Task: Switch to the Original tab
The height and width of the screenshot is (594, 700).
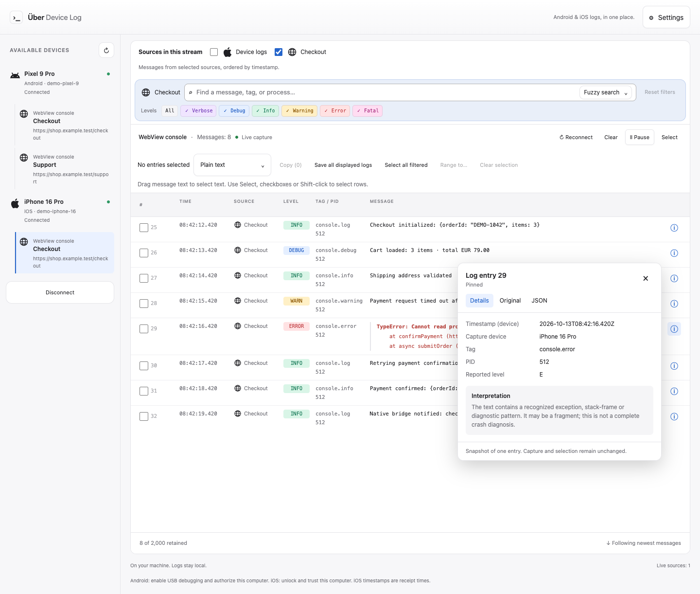Action: [x=510, y=301]
